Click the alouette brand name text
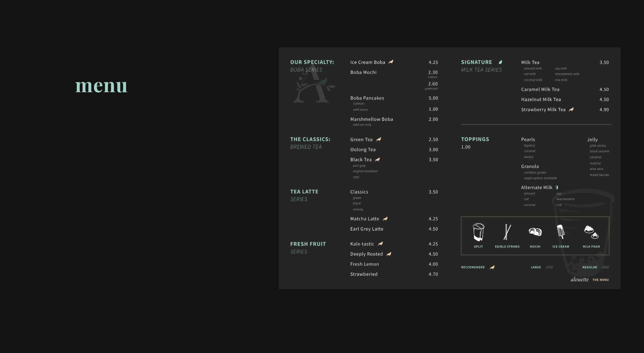The width and height of the screenshot is (644, 353). pyautogui.click(x=579, y=280)
